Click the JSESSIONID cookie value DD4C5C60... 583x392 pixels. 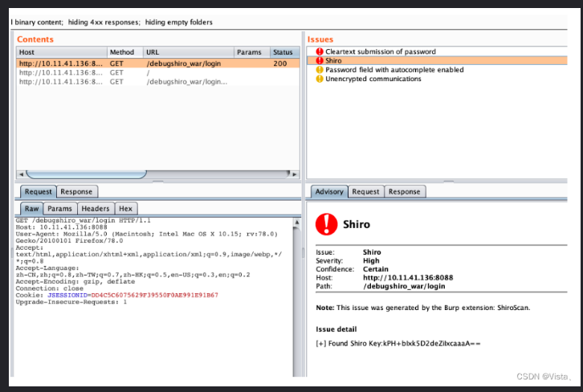(x=155, y=296)
